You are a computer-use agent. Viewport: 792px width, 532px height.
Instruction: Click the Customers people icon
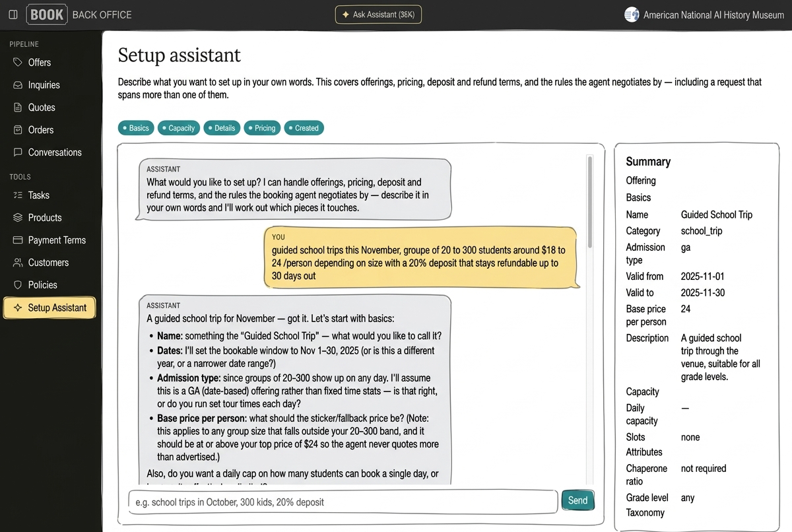point(18,263)
